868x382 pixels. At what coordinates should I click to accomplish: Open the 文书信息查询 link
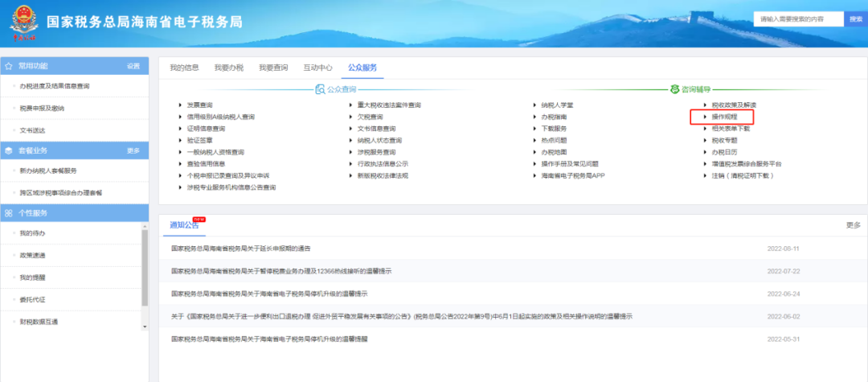point(376,129)
